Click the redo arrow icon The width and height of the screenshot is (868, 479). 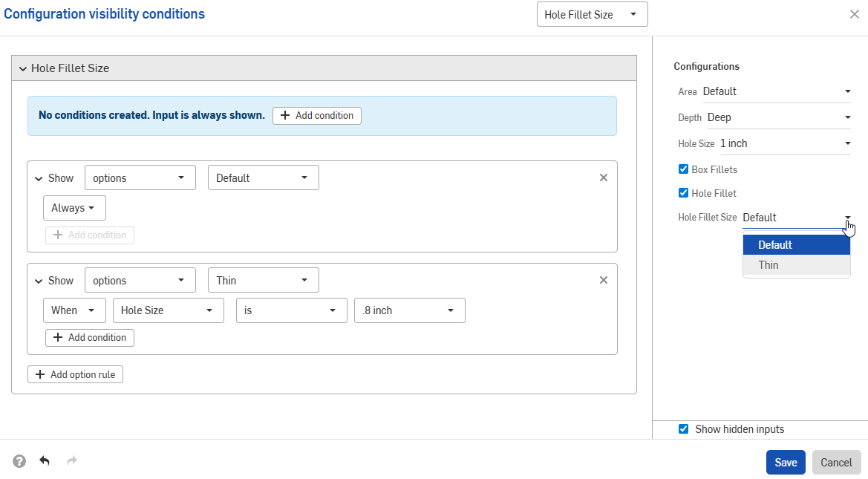(x=71, y=460)
